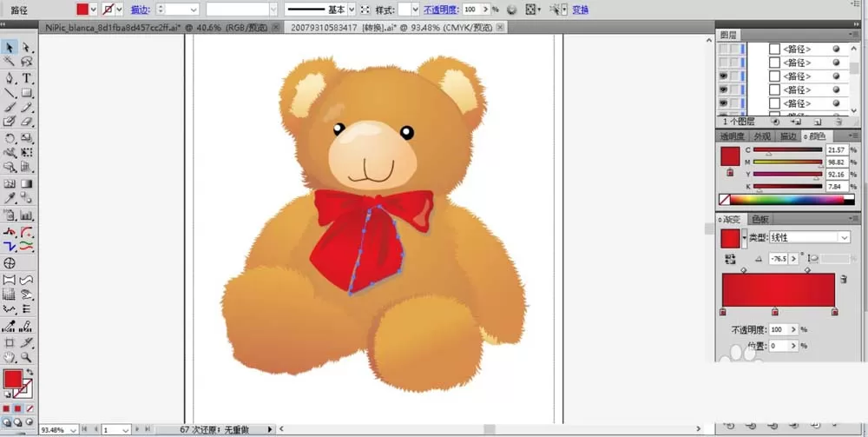This screenshot has width=868, height=437.
Task: Open the 基本 brush stroke dropdown
Action: [352, 10]
